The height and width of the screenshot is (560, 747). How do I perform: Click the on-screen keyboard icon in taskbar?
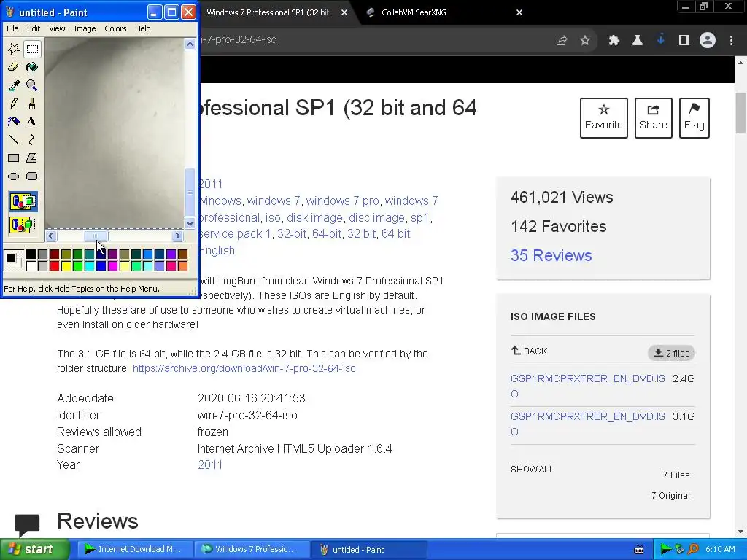pos(639,550)
